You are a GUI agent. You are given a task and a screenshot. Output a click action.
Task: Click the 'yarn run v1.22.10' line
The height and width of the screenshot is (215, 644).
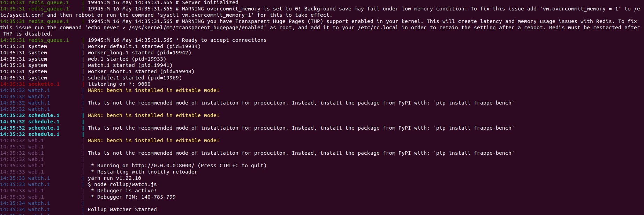[114, 178]
